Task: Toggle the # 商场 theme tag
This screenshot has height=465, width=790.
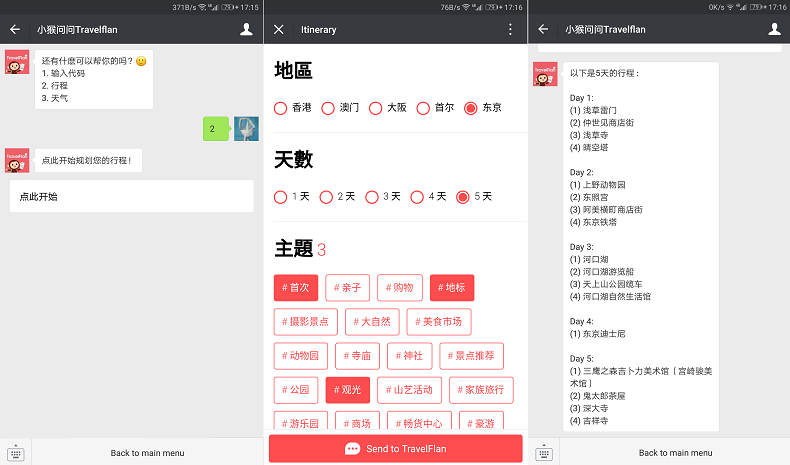Action: click(x=358, y=422)
